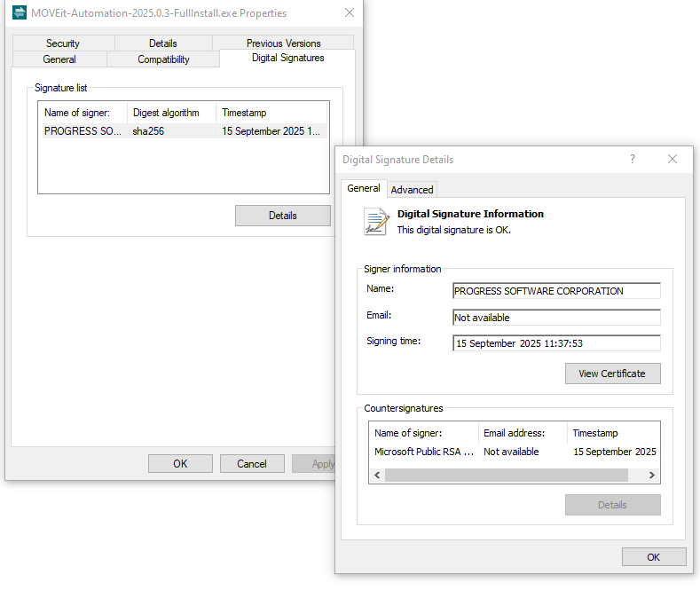Click the disabled Details button under Countersignatures
This screenshot has width=700, height=590.
612,505
